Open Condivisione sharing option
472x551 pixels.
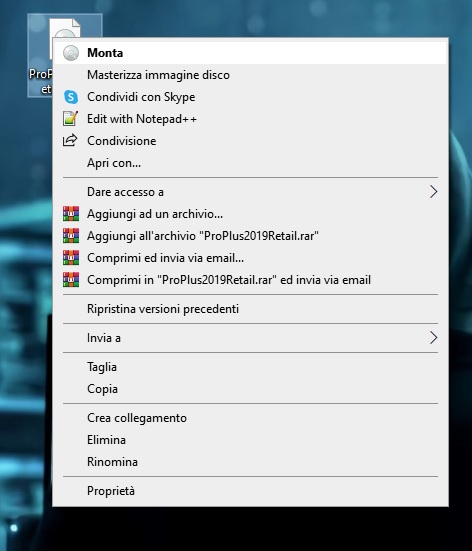pyautogui.click(x=251, y=141)
